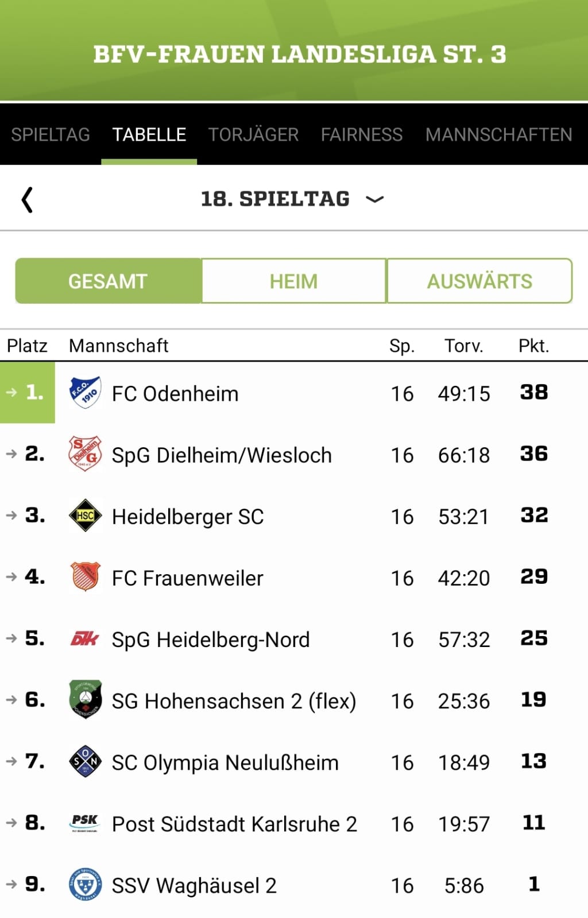Select the GESAMT table filter
Screen dimensions: 588x918
pyautogui.click(x=108, y=281)
